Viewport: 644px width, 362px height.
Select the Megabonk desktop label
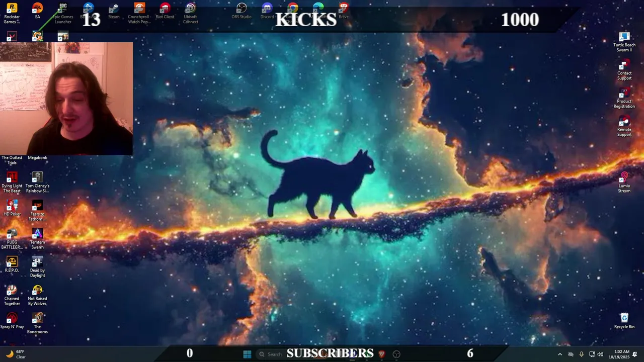37,158
